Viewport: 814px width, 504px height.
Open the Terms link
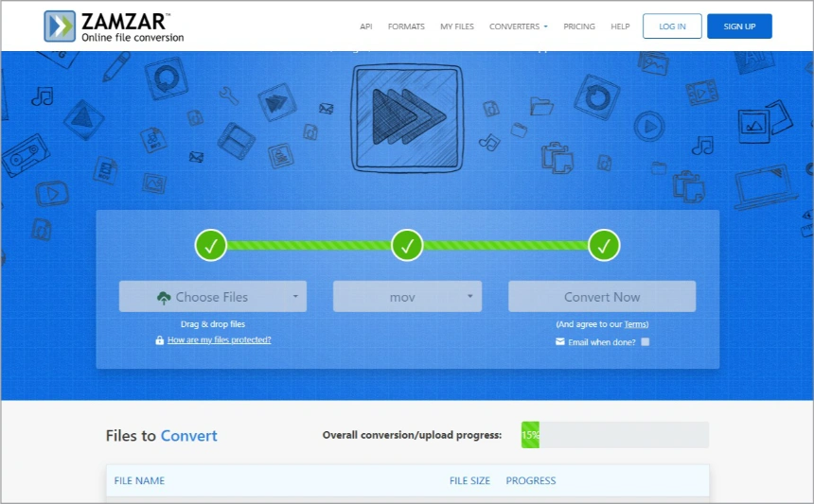click(x=635, y=324)
